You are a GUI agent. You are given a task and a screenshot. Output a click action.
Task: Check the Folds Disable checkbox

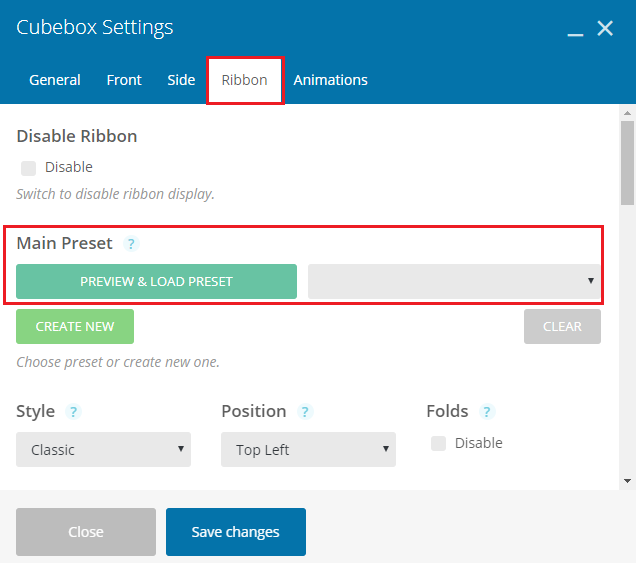coord(438,443)
